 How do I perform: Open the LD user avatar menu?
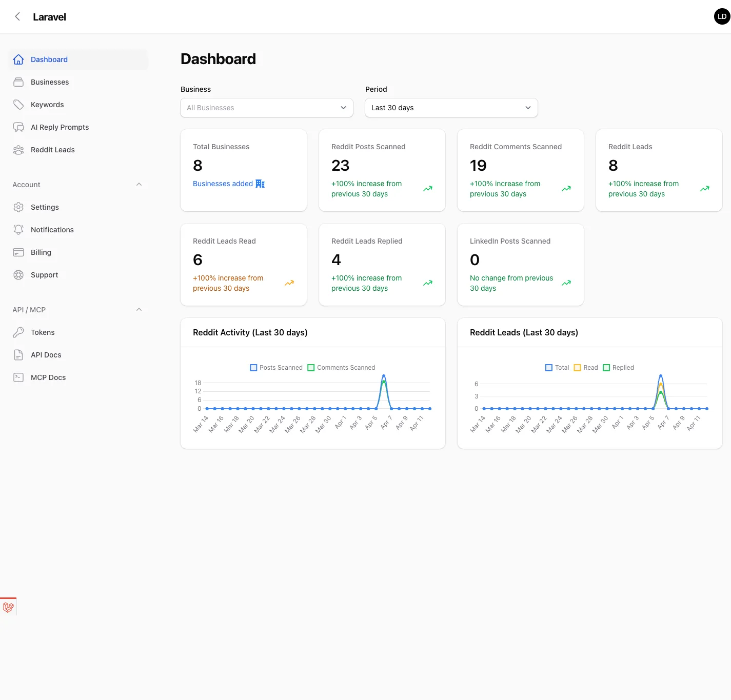pos(721,16)
